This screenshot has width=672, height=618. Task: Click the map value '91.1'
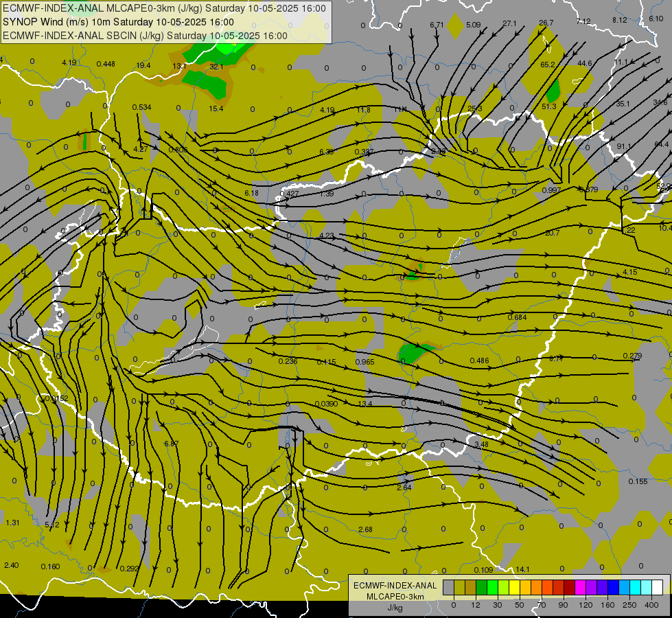pyautogui.click(x=624, y=146)
